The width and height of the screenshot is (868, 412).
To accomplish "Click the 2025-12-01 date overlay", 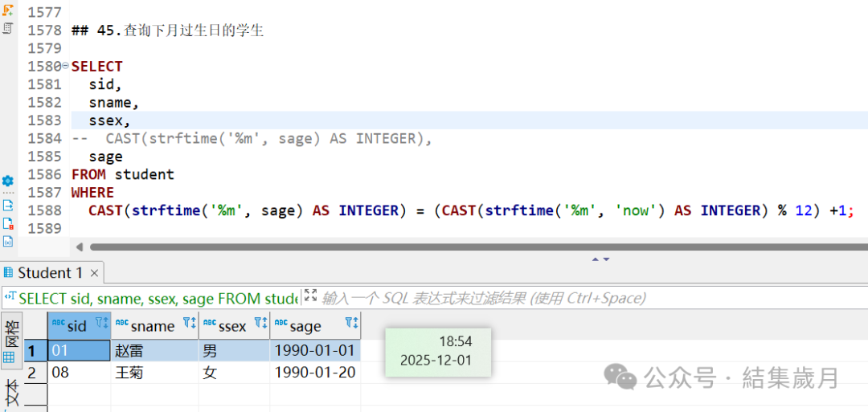I will pos(436,361).
